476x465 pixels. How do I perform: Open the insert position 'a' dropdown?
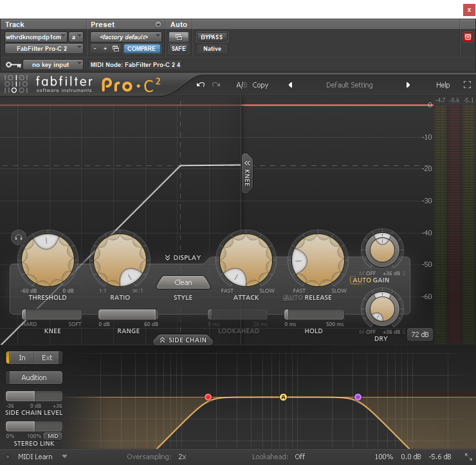pos(76,37)
